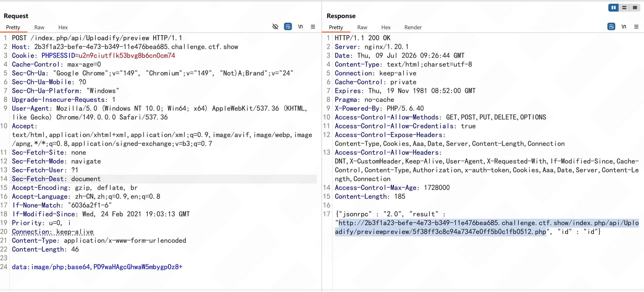Image resolution: width=644 pixels, height=292 pixels.
Task: Toggle word wrap icon in Request pane
Action: (x=288, y=26)
